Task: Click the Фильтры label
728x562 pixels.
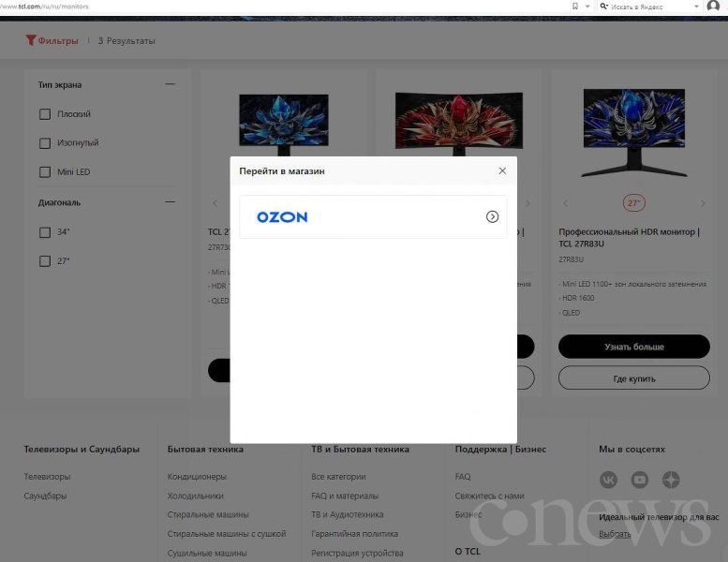Action: (58, 41)
